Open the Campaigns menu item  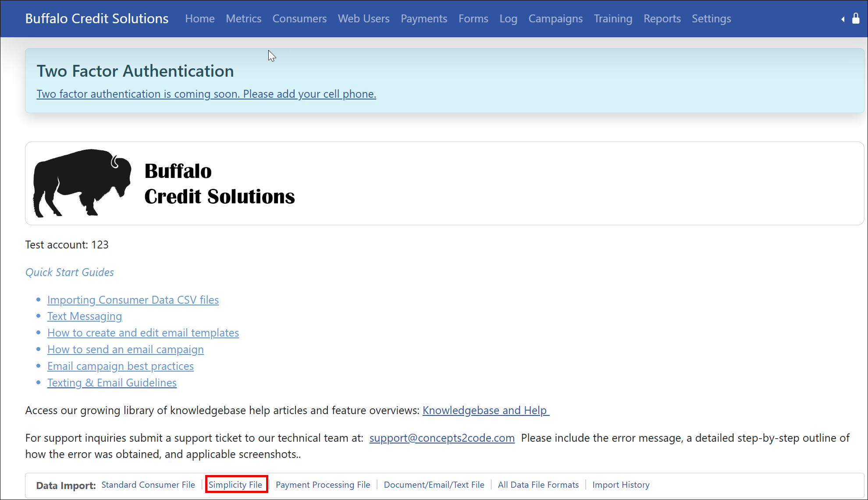coord(555,19)
